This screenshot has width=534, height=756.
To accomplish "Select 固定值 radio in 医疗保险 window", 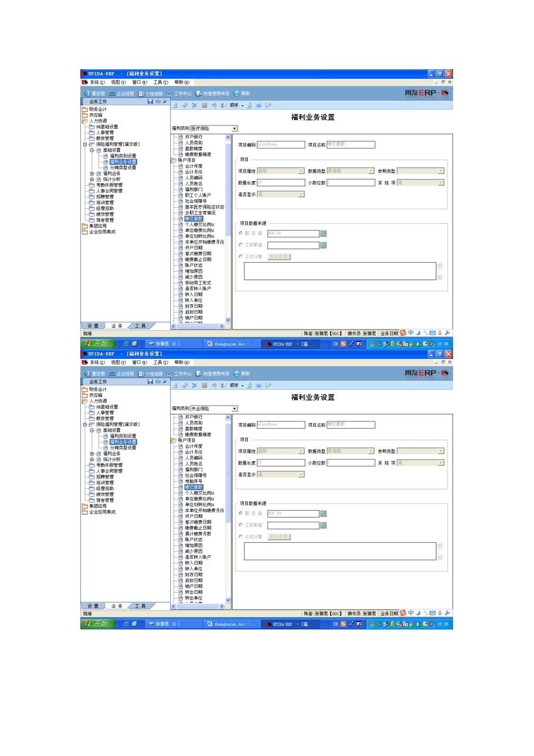I will pos(241,233).
